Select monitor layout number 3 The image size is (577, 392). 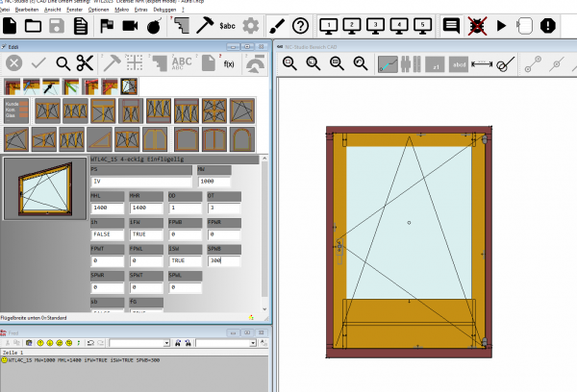[376, 26]
